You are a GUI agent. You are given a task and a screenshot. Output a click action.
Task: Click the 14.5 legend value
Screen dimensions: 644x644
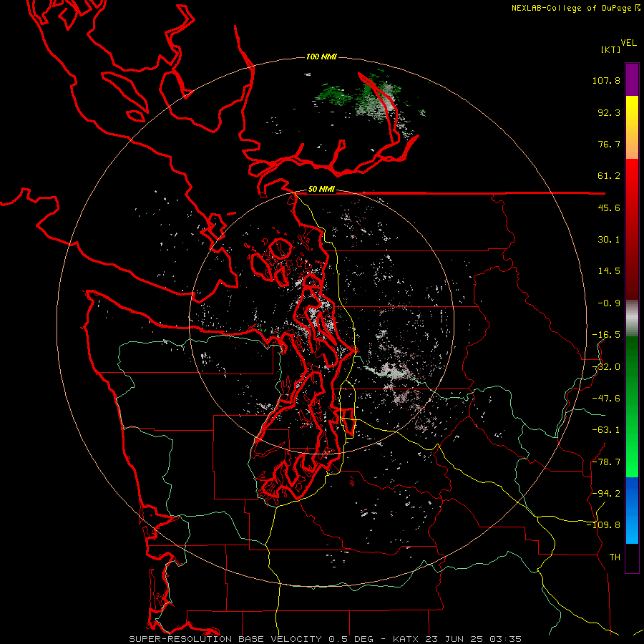609,271
